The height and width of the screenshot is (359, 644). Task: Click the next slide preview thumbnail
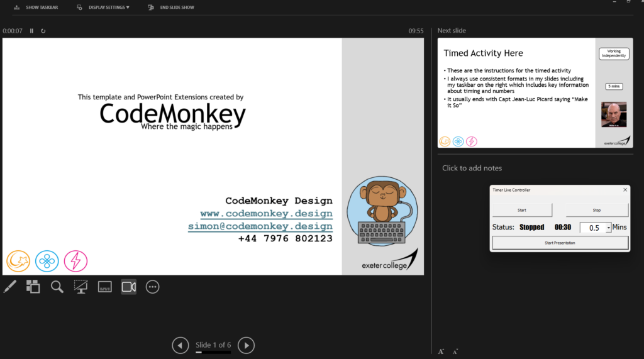tap(535, 93)
